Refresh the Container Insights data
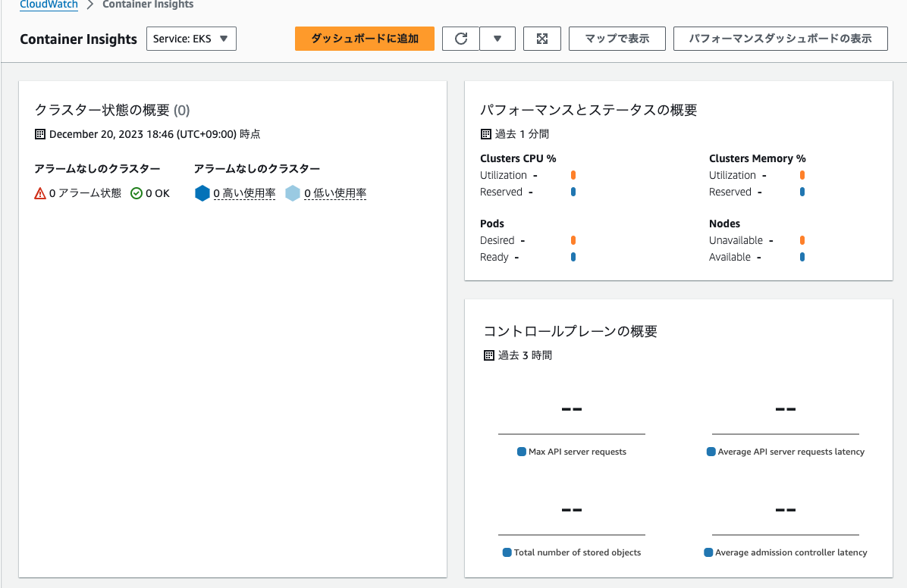907x588 pixels. [x=461, y=39]
